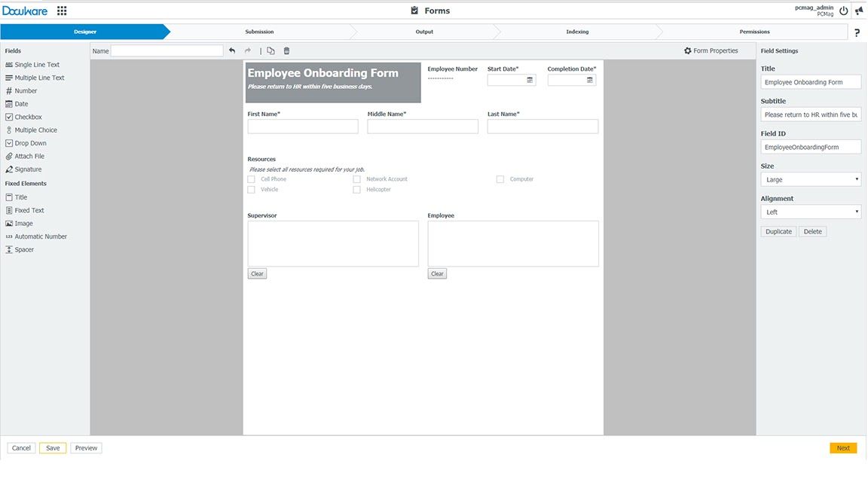The height and width of the screenshot is (488, 868).
Task: Open the DocuWare apps grid menu
Action: point(62,11)
